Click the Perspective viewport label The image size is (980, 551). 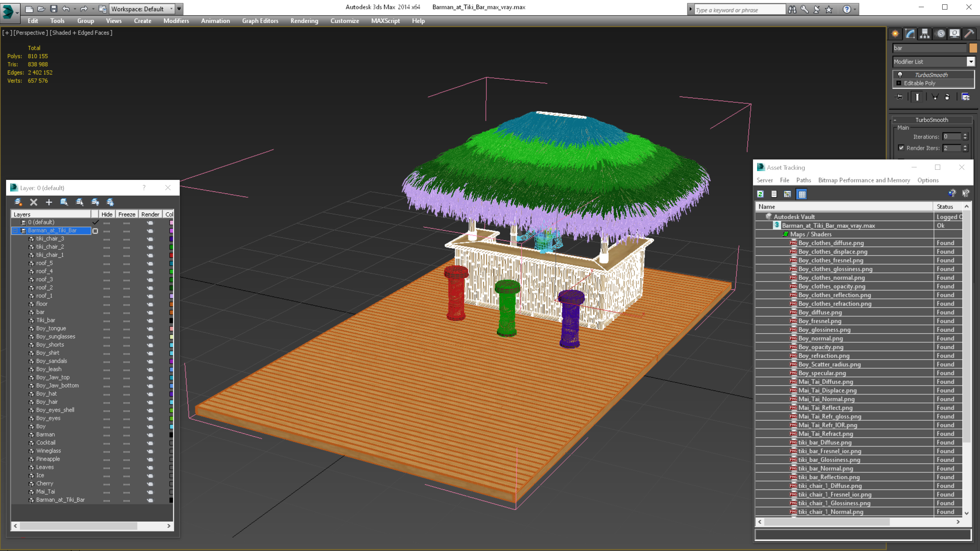(x=31, y=33)
